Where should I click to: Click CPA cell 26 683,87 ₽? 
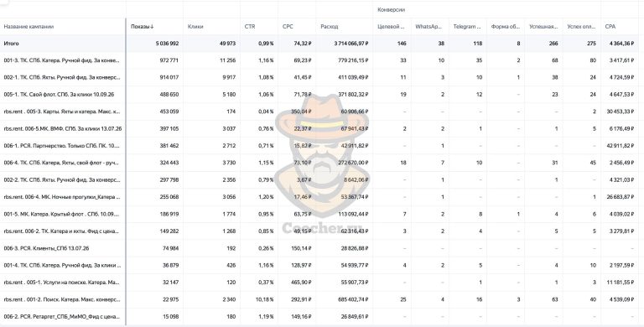pyautogui.click(x=621, y=197)
